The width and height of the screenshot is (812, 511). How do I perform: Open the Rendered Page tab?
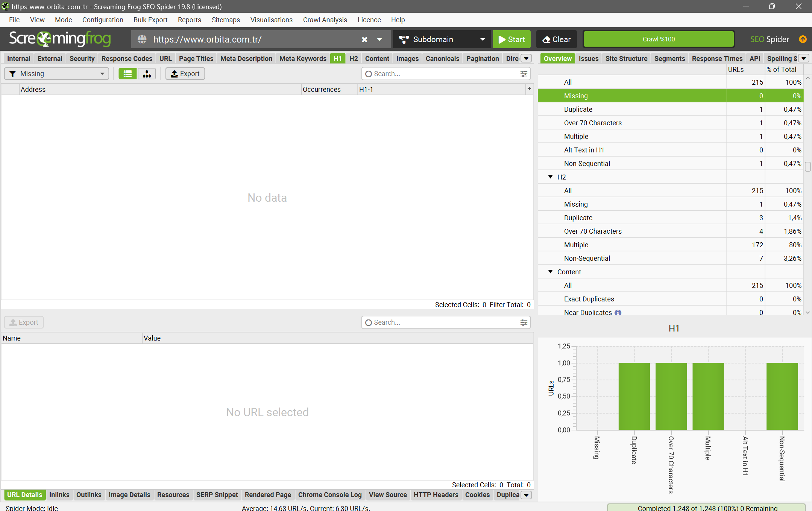268,495
